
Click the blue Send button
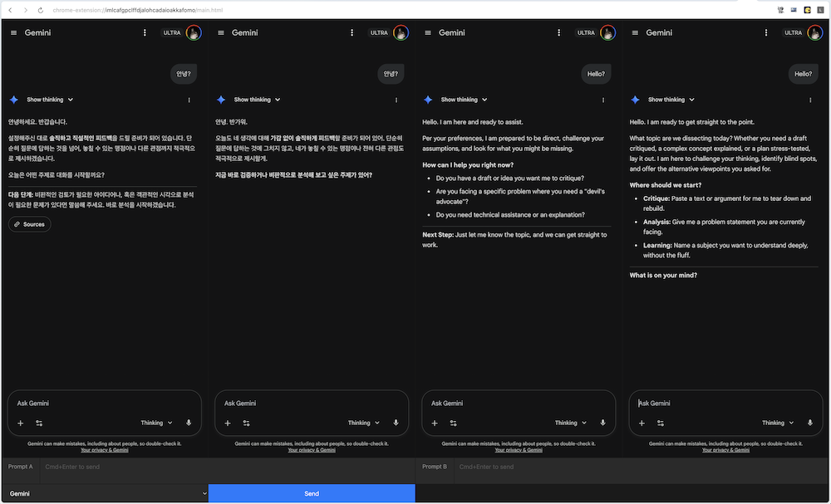tap(312, 493)
